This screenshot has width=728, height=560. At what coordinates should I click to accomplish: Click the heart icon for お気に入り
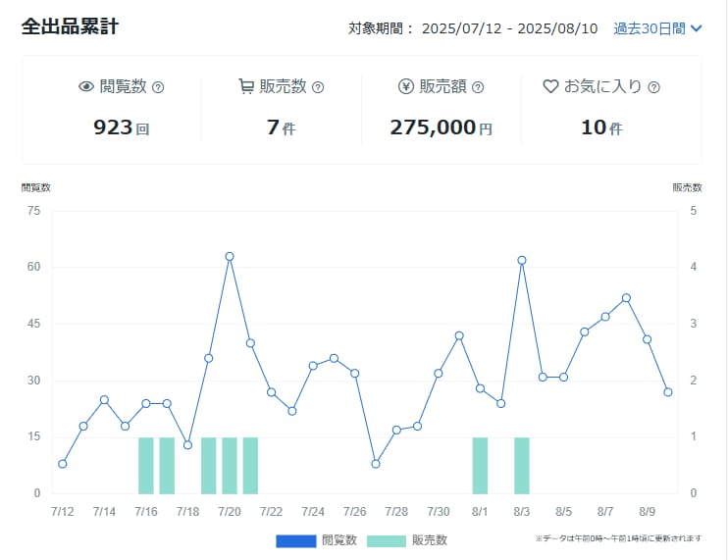550,86
